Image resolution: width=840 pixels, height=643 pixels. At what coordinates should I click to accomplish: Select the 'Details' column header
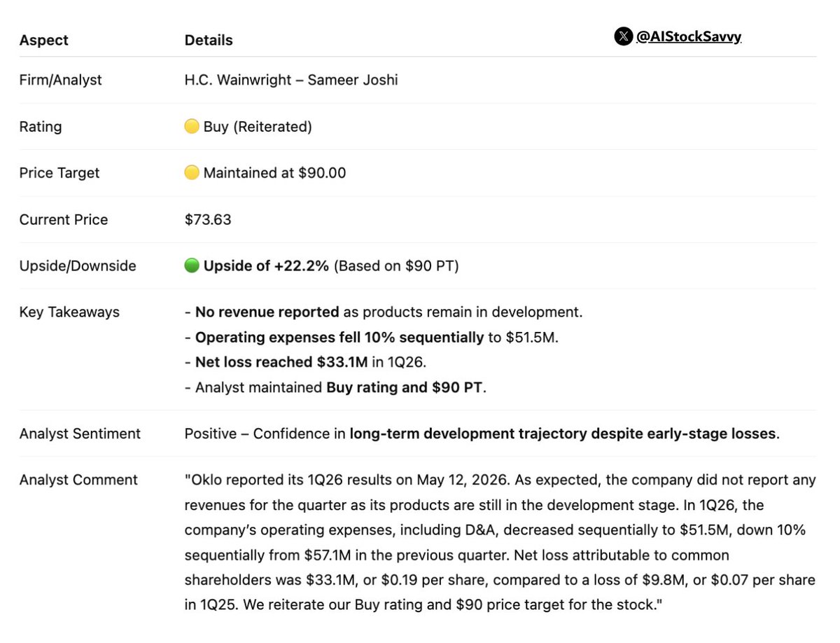point(209,41)
